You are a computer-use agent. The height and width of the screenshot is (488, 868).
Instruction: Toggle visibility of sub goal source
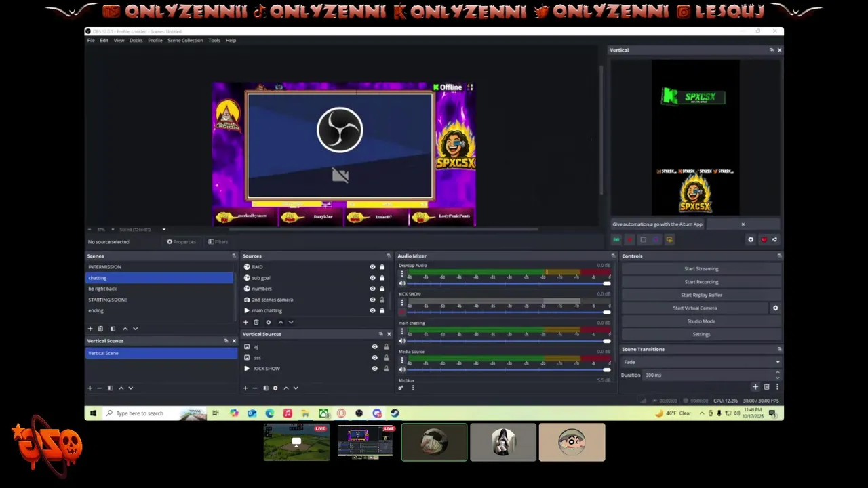point(372,278)
